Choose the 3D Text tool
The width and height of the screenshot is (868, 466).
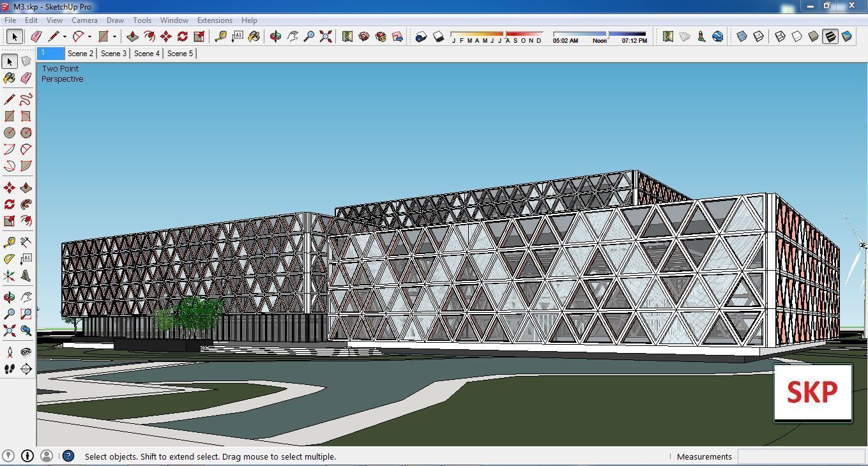point(26,276)
